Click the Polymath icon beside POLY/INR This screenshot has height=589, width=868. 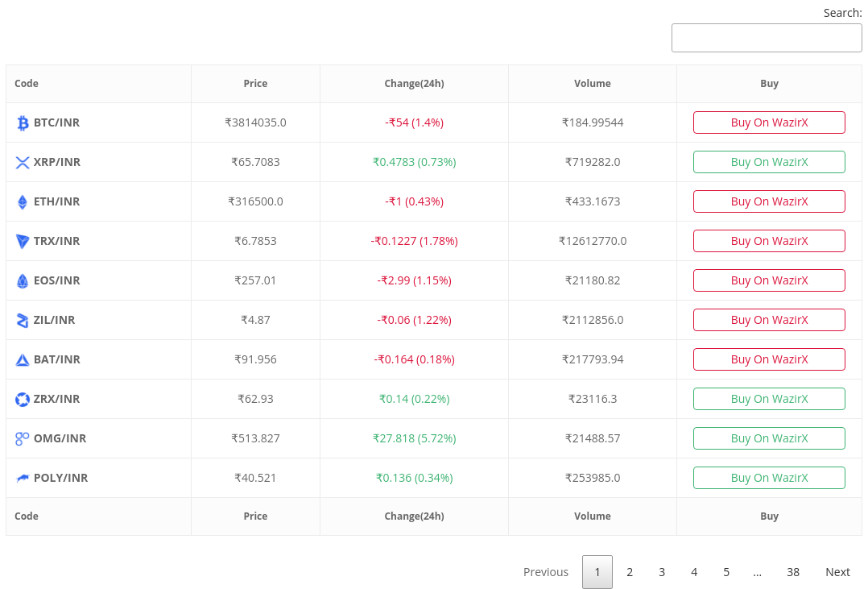[22, 478]
